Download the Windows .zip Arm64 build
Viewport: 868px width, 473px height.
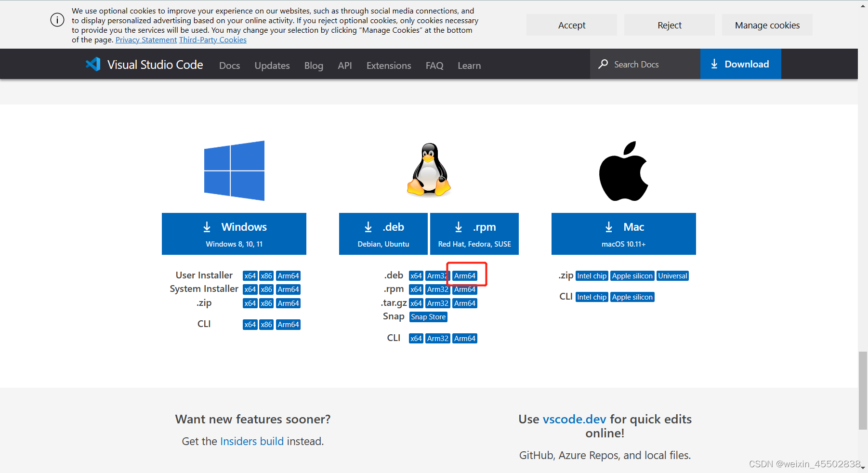click(x=288, y=303)
